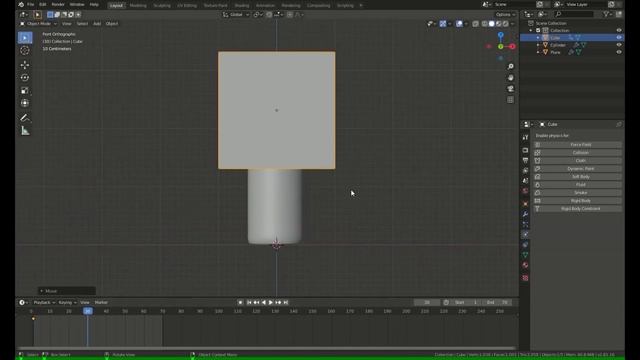
Task: Open the Object Mode dropdown
Action: point(38,24)
